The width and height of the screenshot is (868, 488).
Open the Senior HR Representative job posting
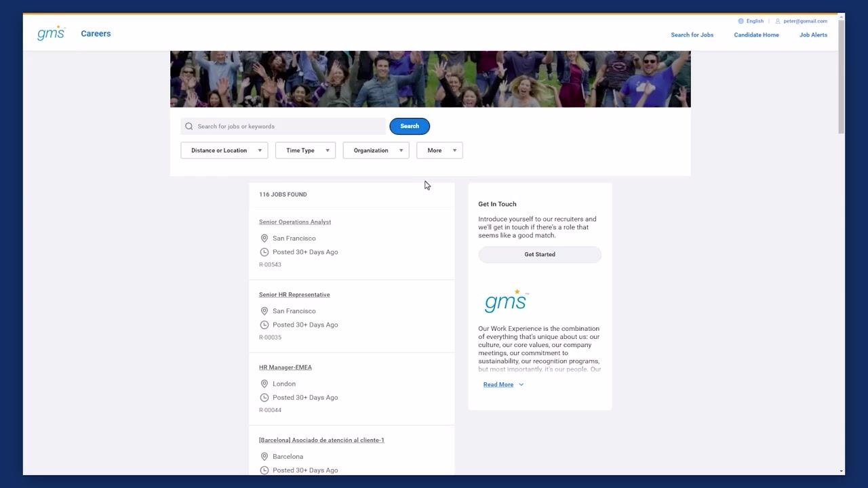pyautogui.click(x=294, y=295)
